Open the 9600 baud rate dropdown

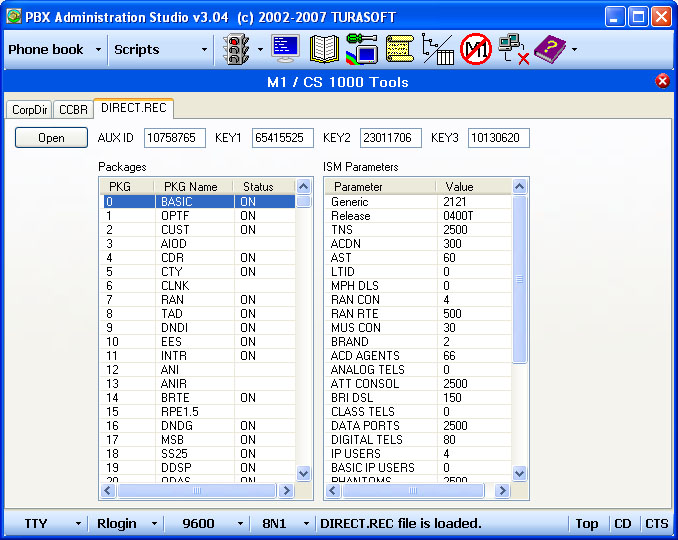tap(240, 524)
